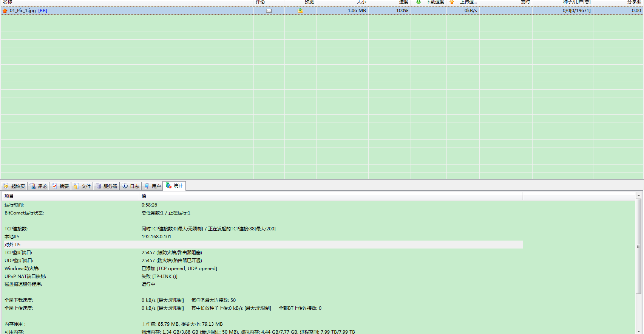Switch to the 文件 files tab
The image size is (644, 334).
82,186
